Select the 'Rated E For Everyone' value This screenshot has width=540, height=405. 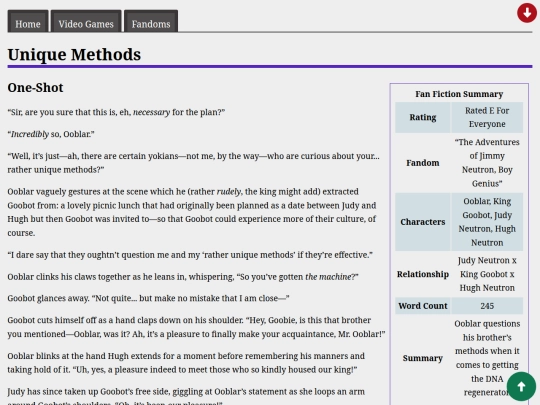487,117
